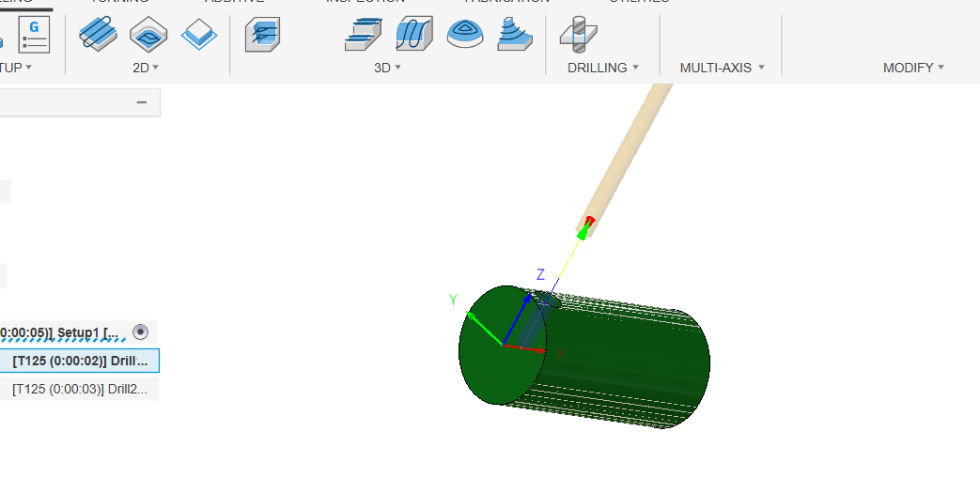Click the NC Program G-code icon
The height and width of the screenshot is (493, 980).
[35, 34]
